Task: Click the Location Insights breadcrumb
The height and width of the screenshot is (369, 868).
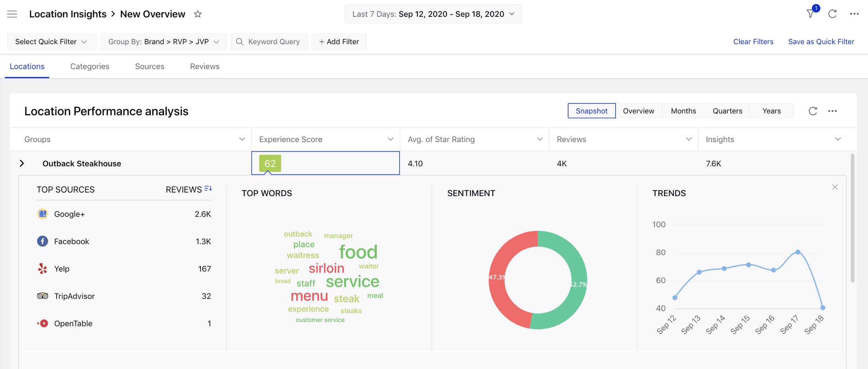Action: point(68,14)
